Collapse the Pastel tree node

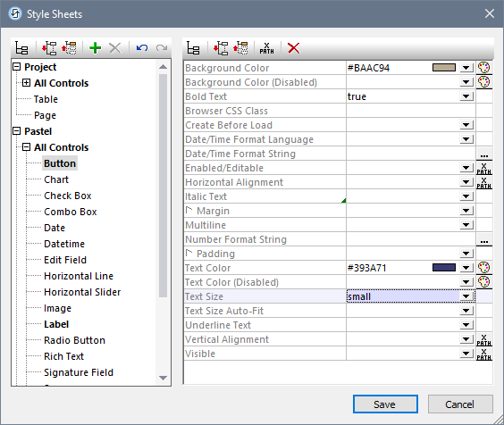(x=16, y=131)
